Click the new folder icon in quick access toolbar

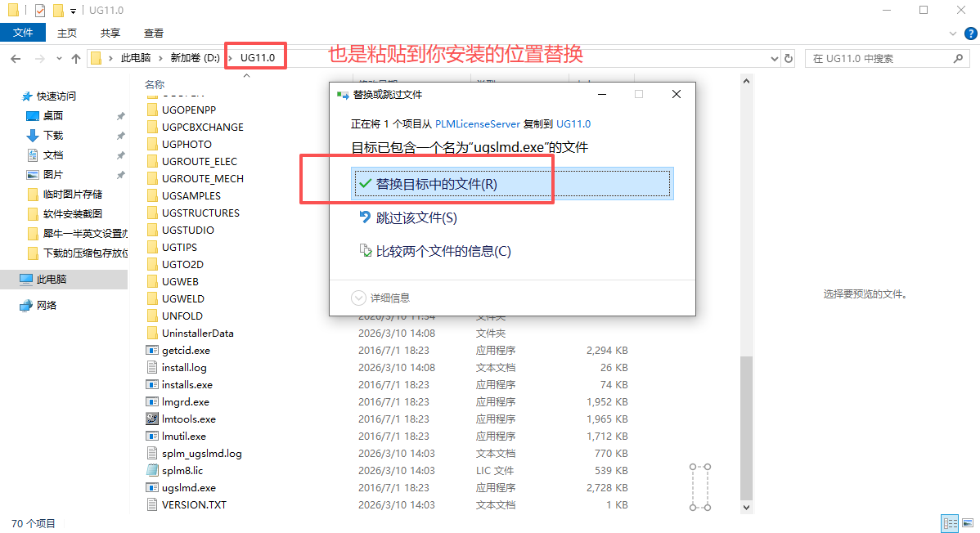click(57, 10)
